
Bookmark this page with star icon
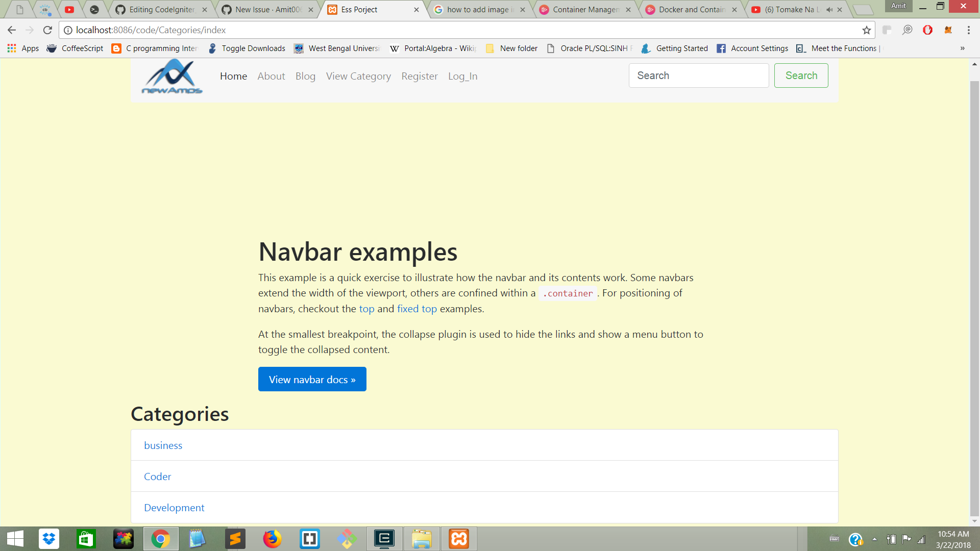(866, 30)
